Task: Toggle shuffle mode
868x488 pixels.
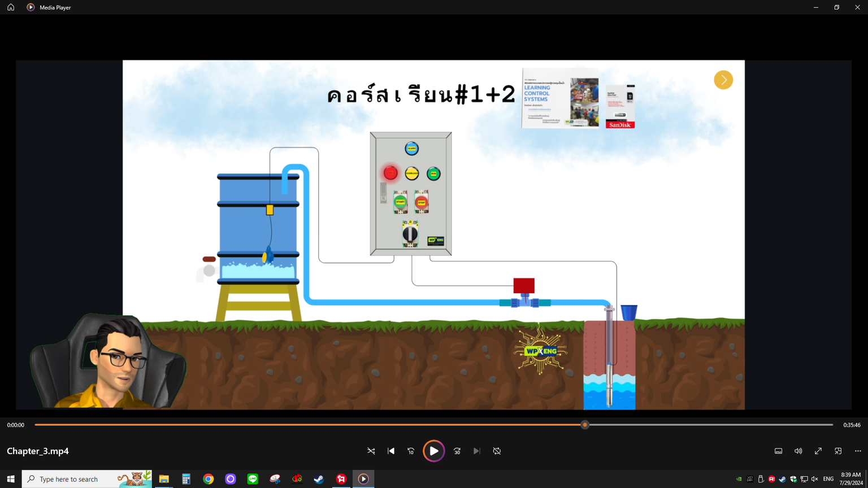Action: (371, 451)
